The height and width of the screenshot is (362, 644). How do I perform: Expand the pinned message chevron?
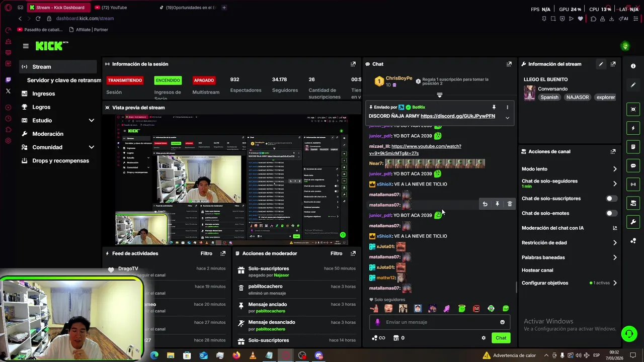[507, 118]
